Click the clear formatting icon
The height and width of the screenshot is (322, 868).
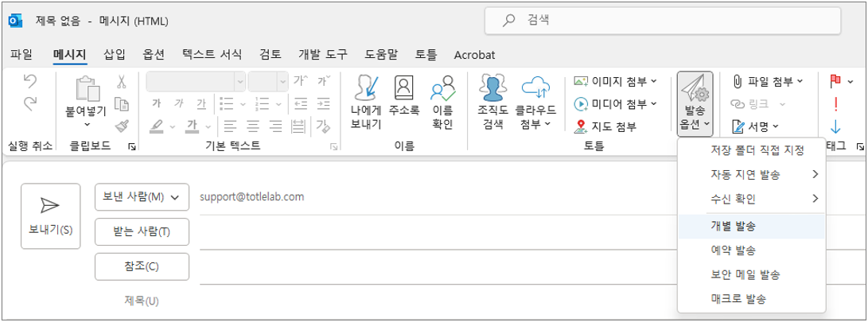point(325,126)
